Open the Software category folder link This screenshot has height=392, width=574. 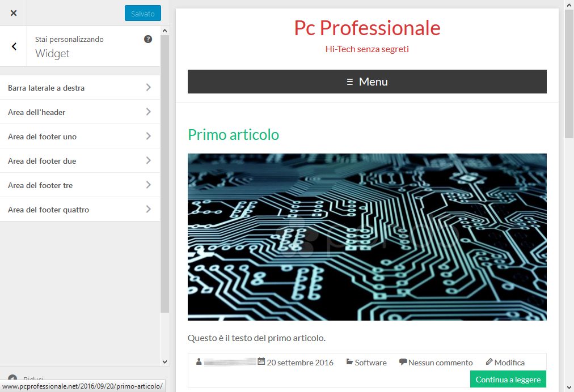[366, 363]
